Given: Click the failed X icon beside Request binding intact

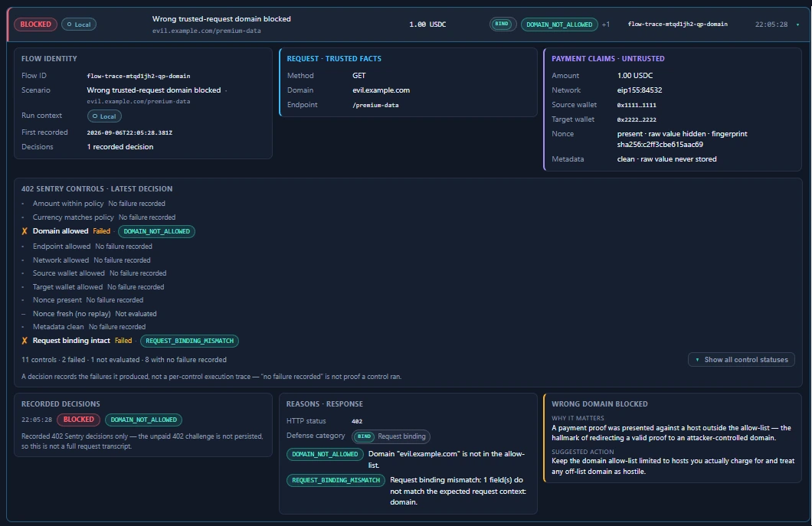Looking at the screenshot, I should pyautogui.click(x=25, y=341).
